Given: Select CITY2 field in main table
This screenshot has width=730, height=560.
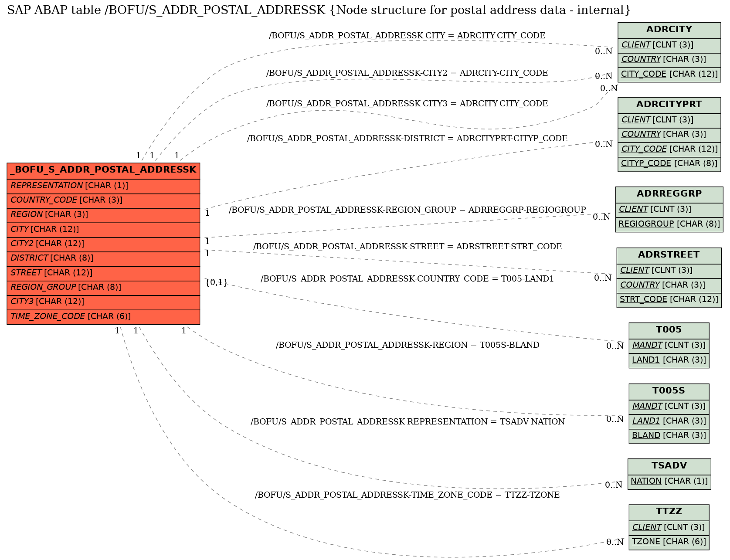Looking at the screenshot, I should pyautogui.click(x=103, y=244).
